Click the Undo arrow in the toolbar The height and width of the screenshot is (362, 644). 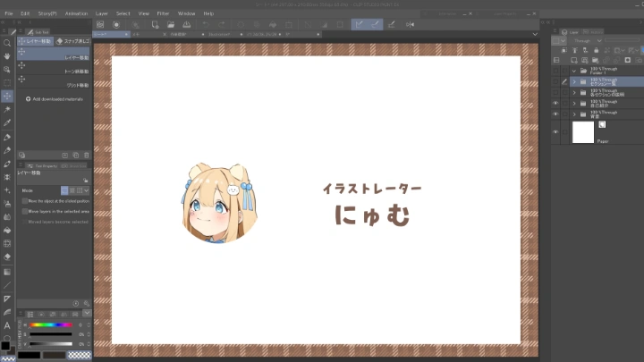[x=206, y=25]
